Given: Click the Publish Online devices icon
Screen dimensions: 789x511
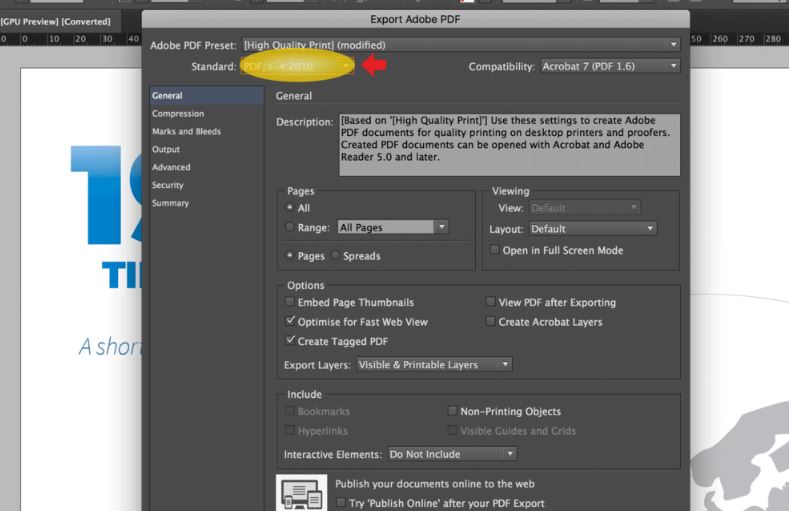Looking at the screenshot, I should (301, 492).
